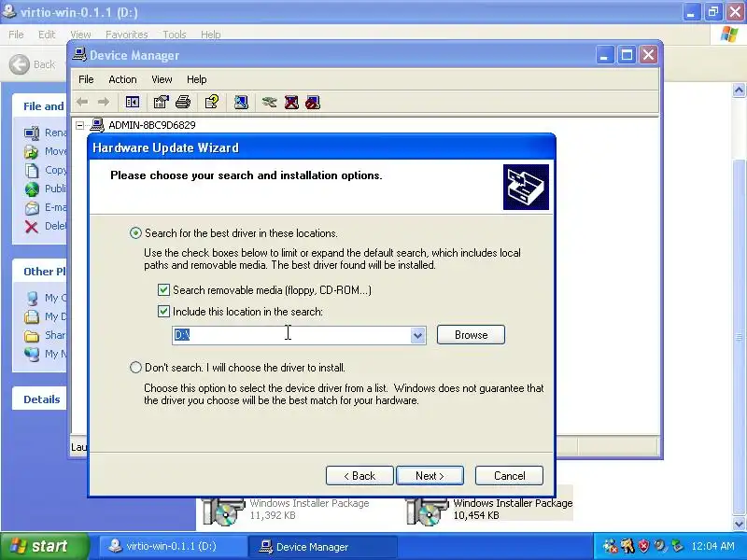Click the My Network Places icon in sidebar

coord(32,355)
